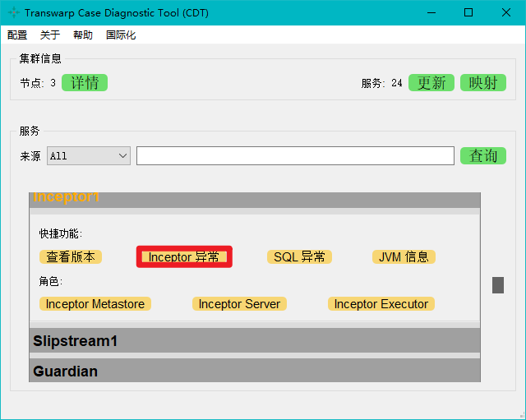The width and height of the screenshot is (526, 420).
Task: Select the Inceptor Executor role
Action: click(381, 304)
